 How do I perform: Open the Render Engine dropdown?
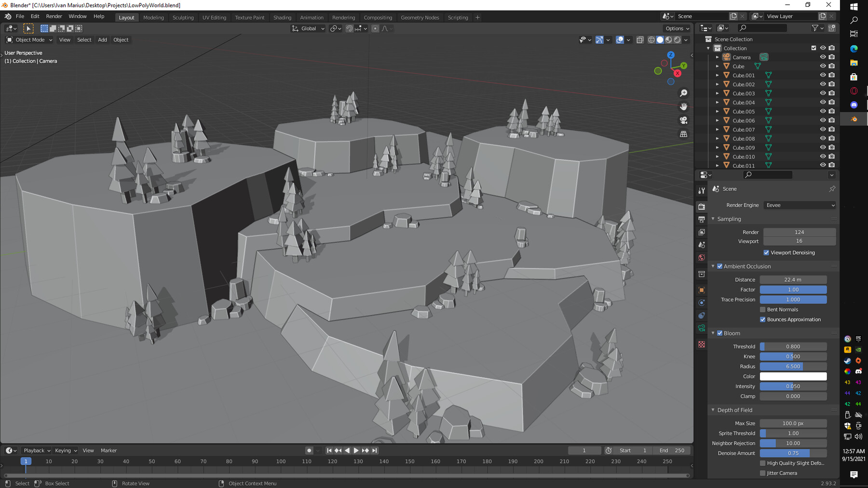click(x=800, y=205)
